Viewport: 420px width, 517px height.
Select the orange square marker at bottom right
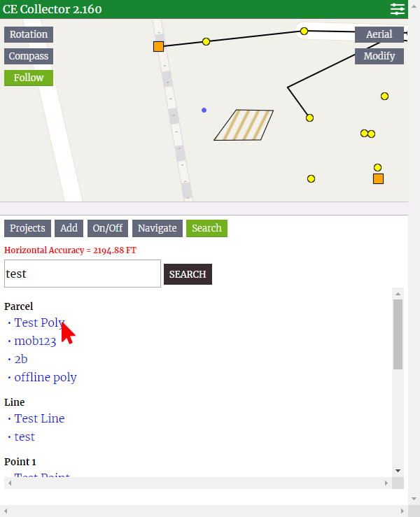[x=378, y=178]
